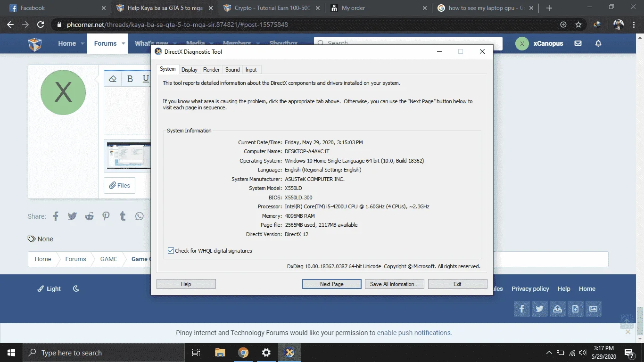Viewport: 644px width, 362px height.
Task: Click the phcorner site logo
Action: (35, 44)
